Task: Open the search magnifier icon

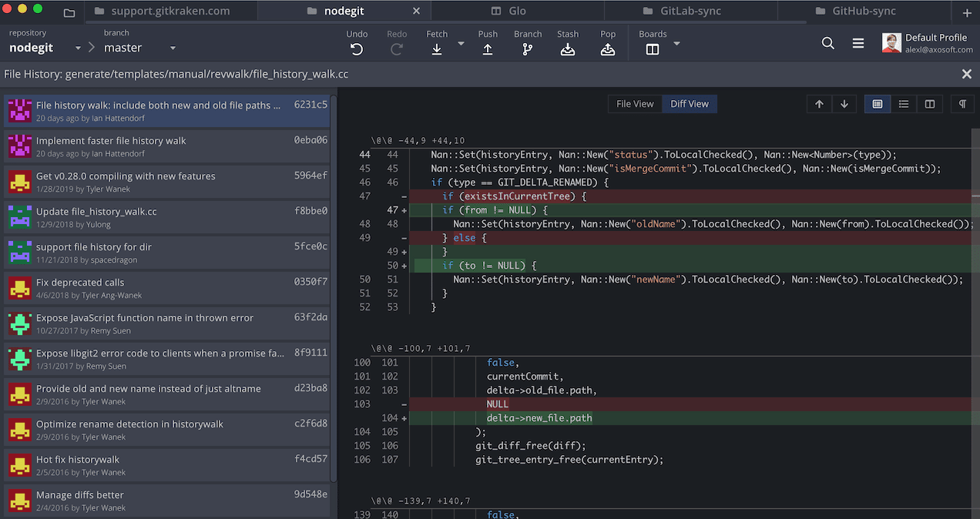Action: tap(827, 43)
